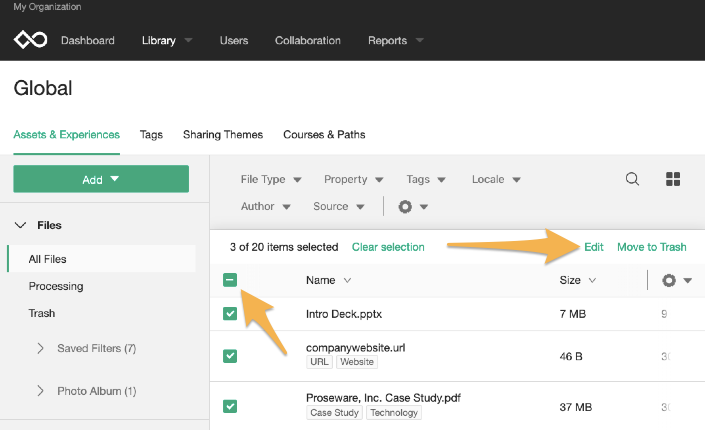The width and height of the screenshot is (705, 430).
Task: Click the Website tag
Action: (357, 362)
